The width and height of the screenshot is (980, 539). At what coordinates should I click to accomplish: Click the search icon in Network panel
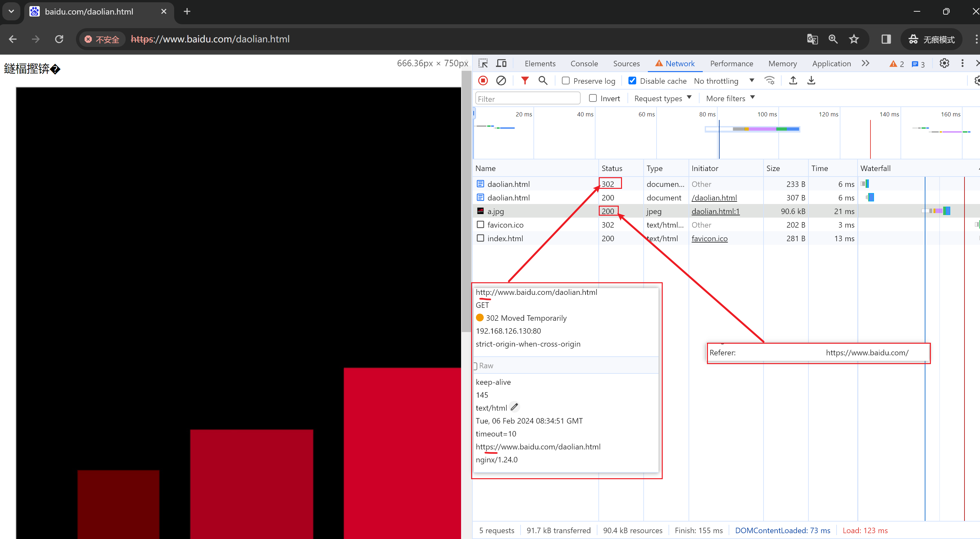(x=543, y=80)
